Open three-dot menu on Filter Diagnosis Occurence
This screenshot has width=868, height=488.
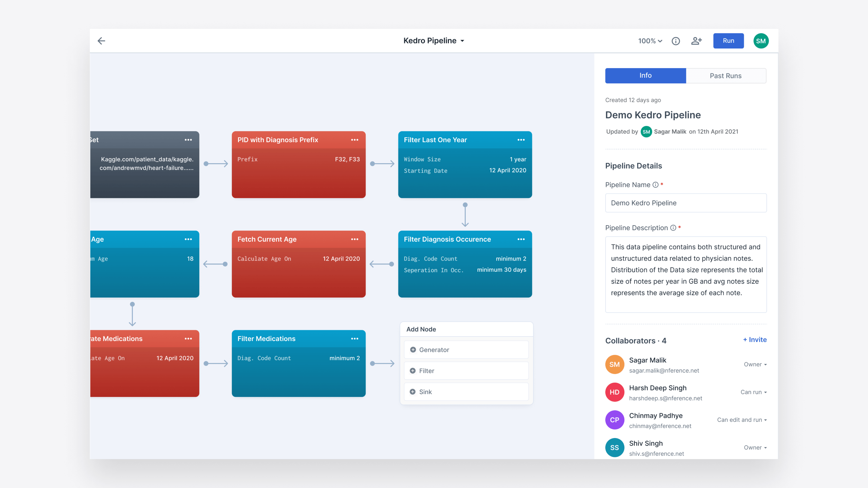coord(521,239)
